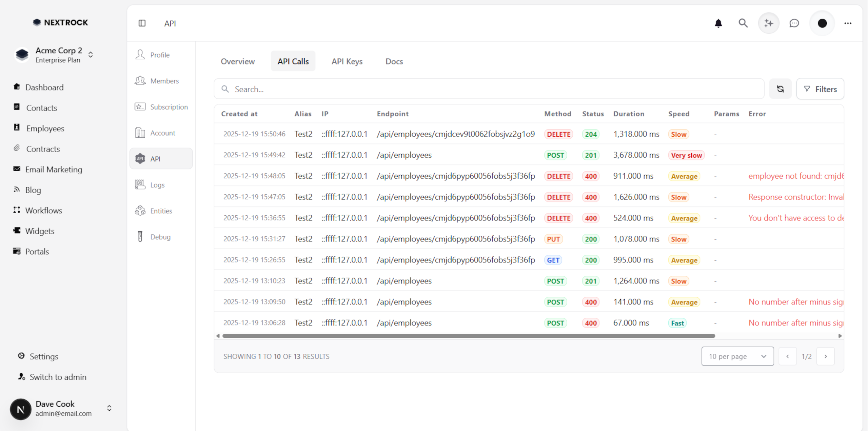Open the Docs tab

[394, 61]
